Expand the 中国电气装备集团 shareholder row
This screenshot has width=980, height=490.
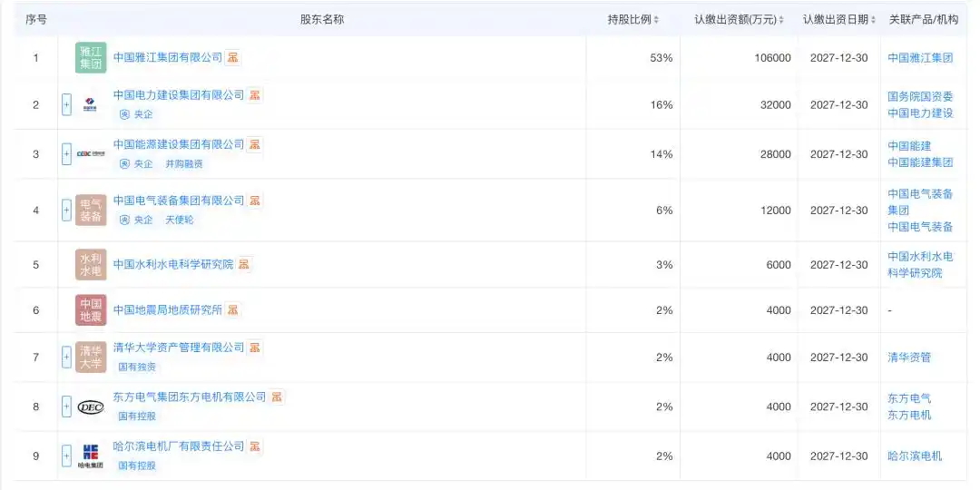click(x=66, y=210)
